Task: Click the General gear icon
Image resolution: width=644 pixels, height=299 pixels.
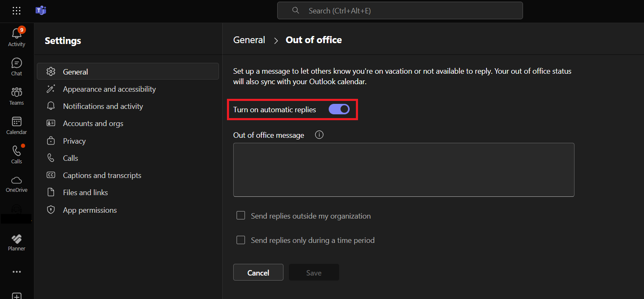Action: pyautogui.click(x=51, y=72)
